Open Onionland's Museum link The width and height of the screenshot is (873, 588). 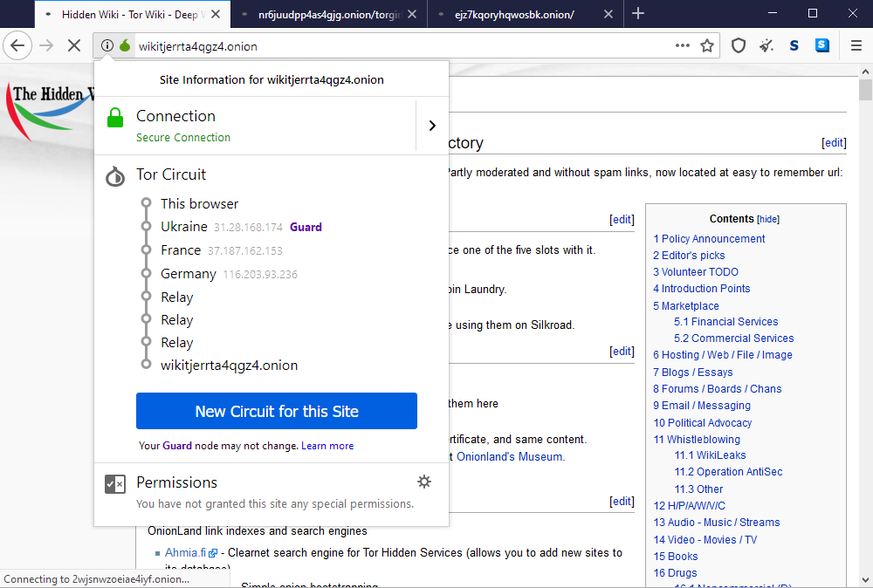[x=510, y=457]
